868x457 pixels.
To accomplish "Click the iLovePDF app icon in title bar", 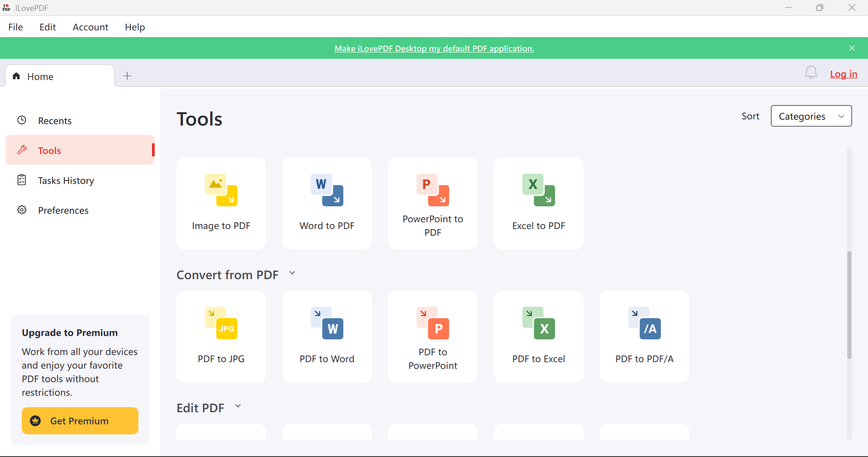I will click(x=7, y=8).
